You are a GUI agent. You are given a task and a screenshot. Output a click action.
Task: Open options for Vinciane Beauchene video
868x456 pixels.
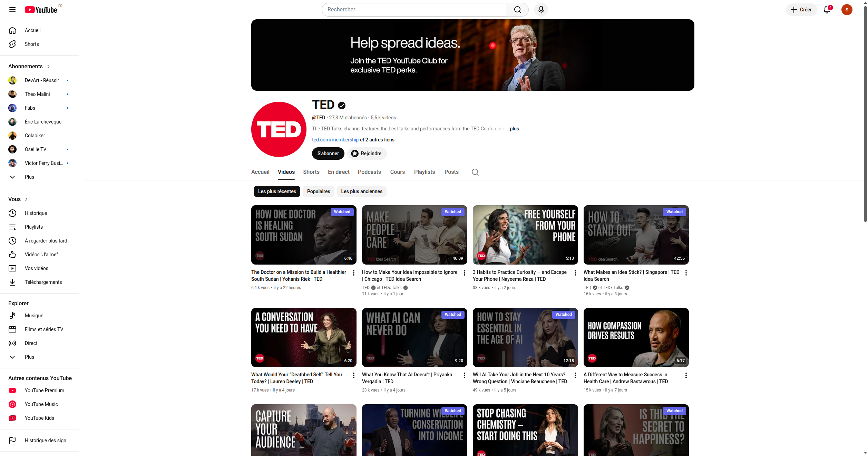[x=575, y=375]
